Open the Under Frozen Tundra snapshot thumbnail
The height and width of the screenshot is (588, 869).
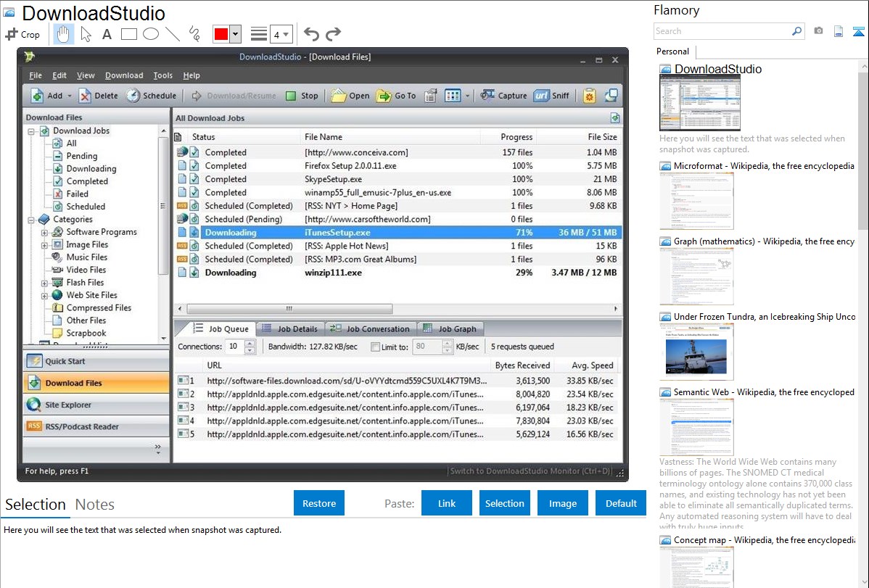[696, 352]
